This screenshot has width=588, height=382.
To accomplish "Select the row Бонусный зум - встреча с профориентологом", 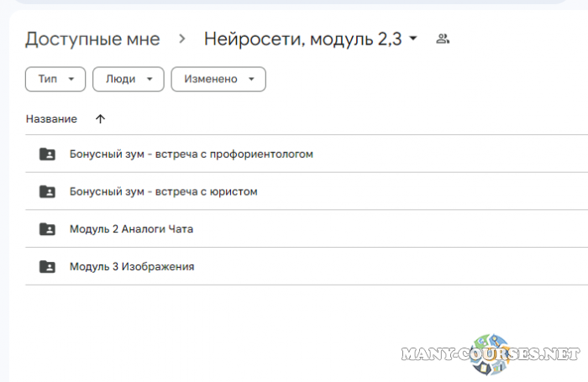I will (x=191, y=154).
